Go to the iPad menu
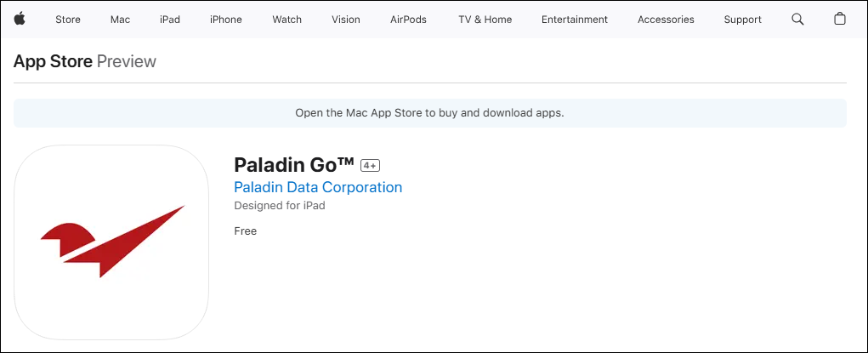868x353 pixels. [x=170, y=20]
